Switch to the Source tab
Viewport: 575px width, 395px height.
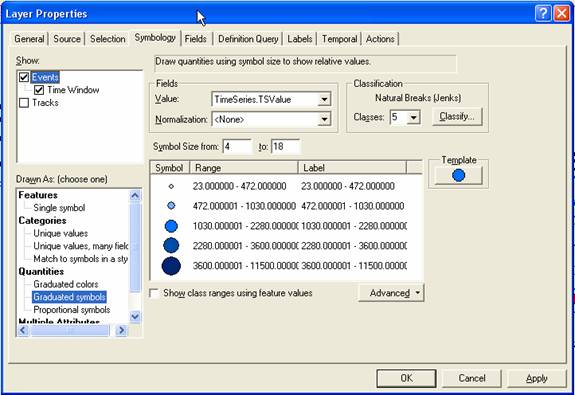tap(67, 39)
